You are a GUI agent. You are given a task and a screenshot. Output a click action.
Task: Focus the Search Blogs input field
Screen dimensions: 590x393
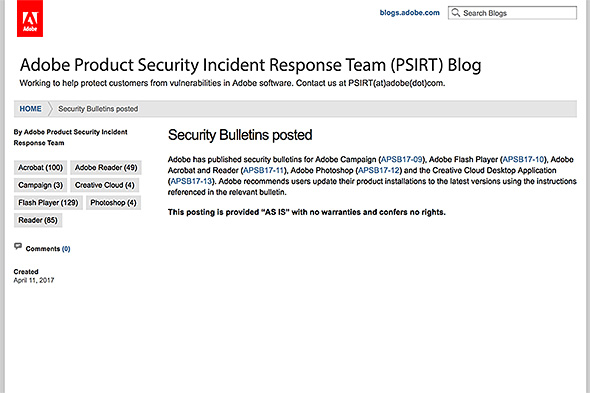coord(512,13)
